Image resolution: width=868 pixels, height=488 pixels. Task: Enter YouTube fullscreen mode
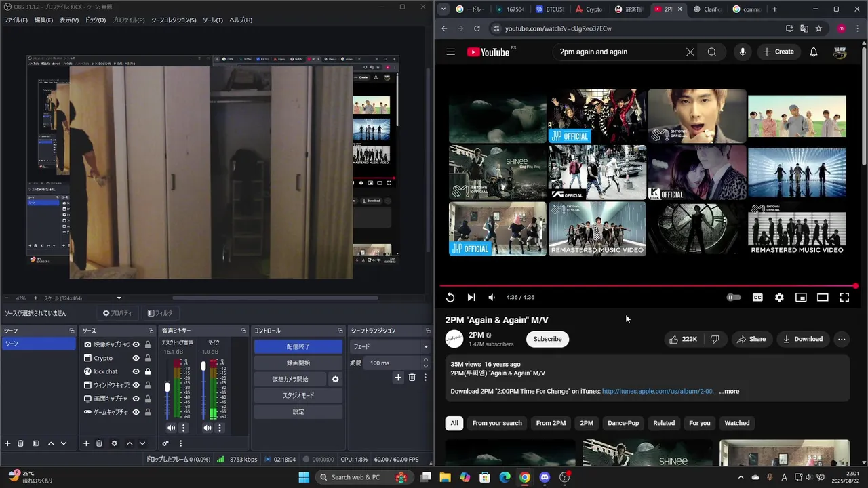click(x=844, y=297)
